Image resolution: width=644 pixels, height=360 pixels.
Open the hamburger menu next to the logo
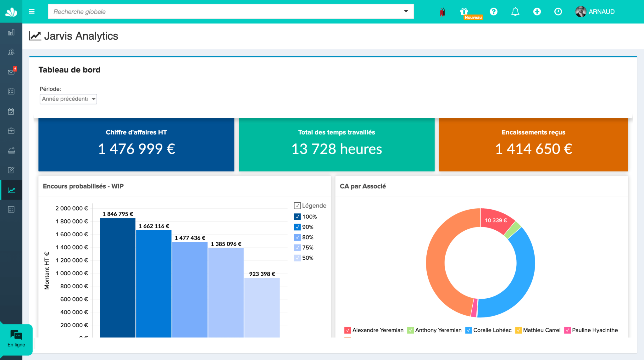[32, 11]
